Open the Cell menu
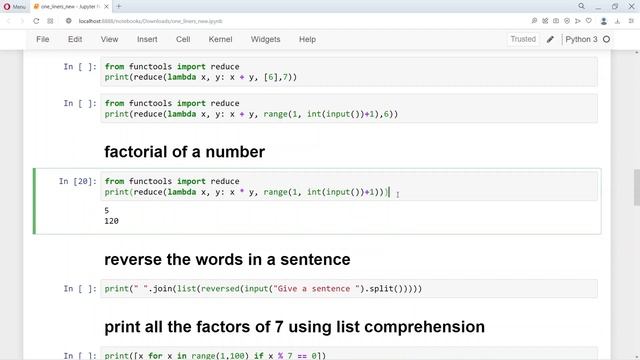Viewport: 640px width, 360px height. click(183, 39)
